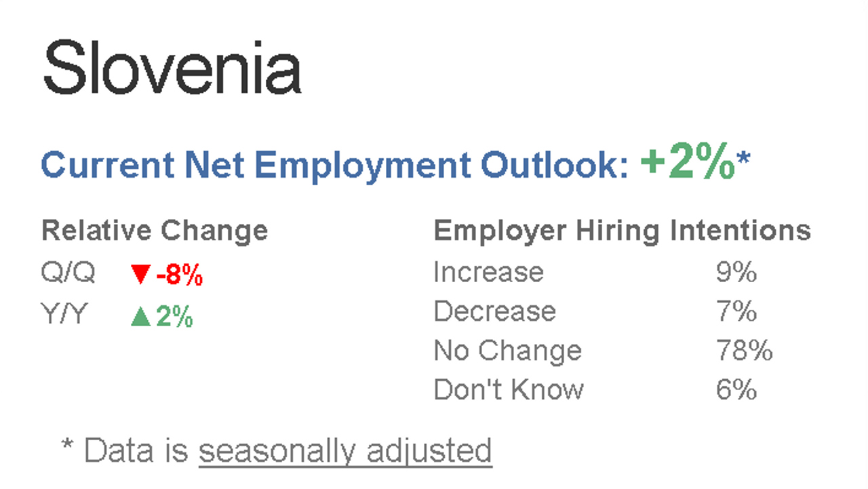Select the 6% Don't Know value
Screen dimensions: 868x489
736,390
